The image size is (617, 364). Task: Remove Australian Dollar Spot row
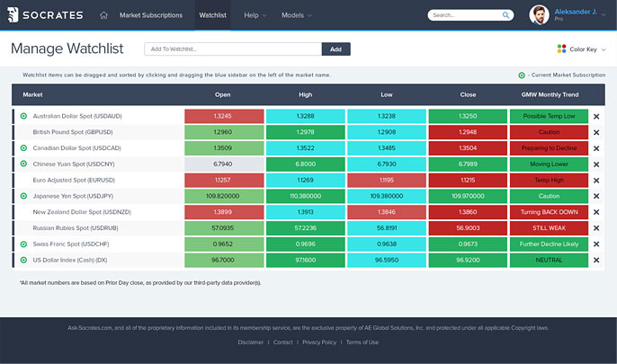click(x=596, y=116)
